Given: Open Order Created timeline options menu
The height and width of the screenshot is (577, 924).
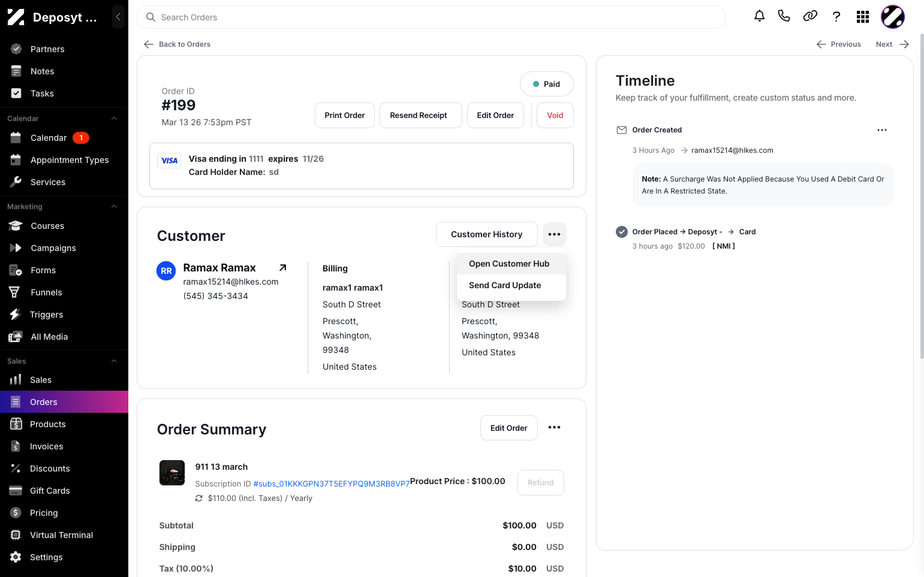Looking at the screenshot, I should [882, 130].
